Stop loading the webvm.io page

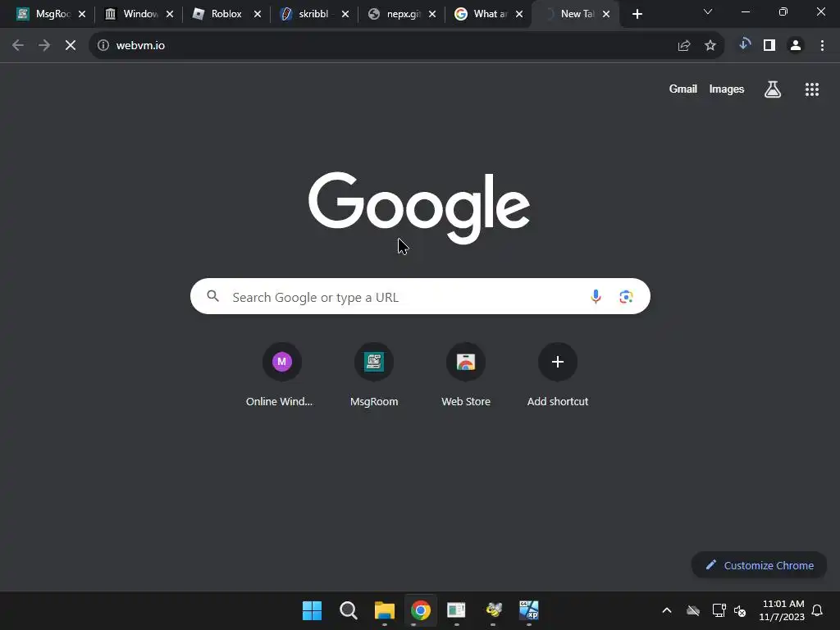pos(71,46)
